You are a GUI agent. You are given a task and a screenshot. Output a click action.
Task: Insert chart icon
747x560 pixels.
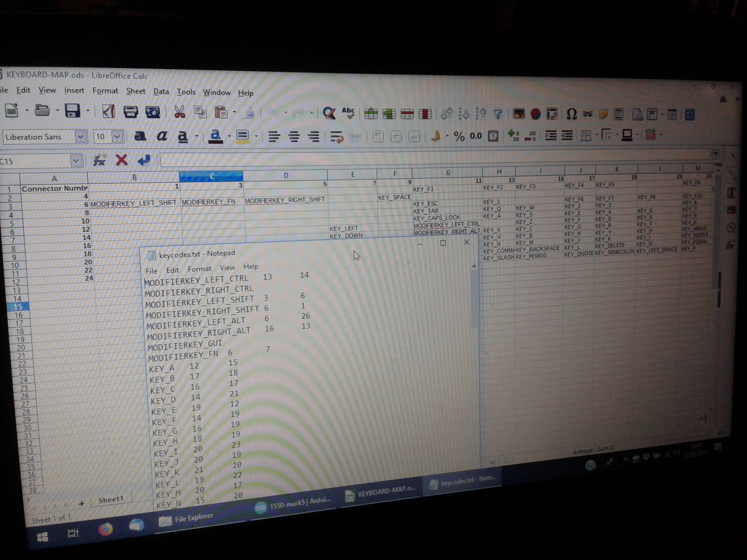click(535, 114)
